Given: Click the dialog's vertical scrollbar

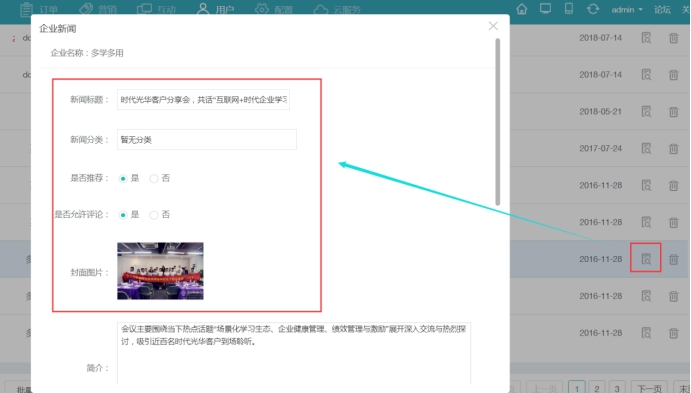Looking at the screenshot, I should pyautogui.click(x=498, y=122).
